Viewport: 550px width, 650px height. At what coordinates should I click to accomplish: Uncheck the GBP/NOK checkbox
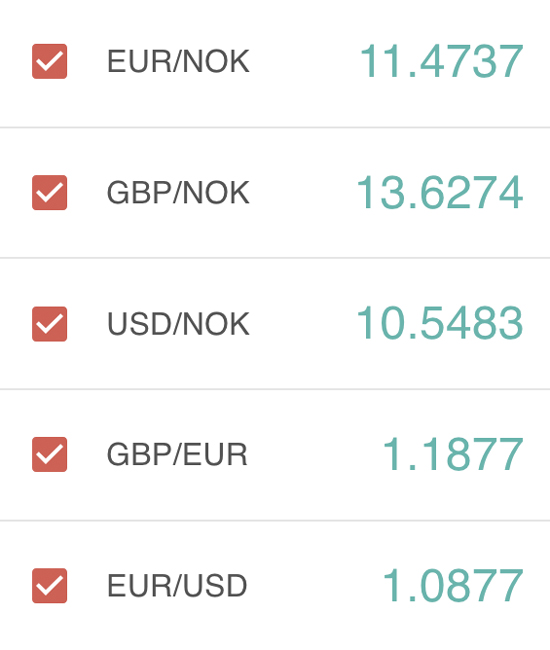[49, 192]
